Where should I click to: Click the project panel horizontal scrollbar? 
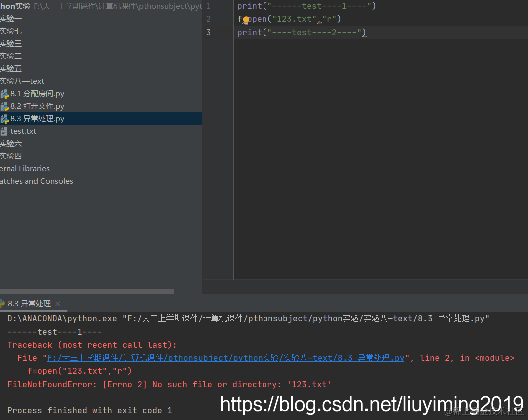87,291
